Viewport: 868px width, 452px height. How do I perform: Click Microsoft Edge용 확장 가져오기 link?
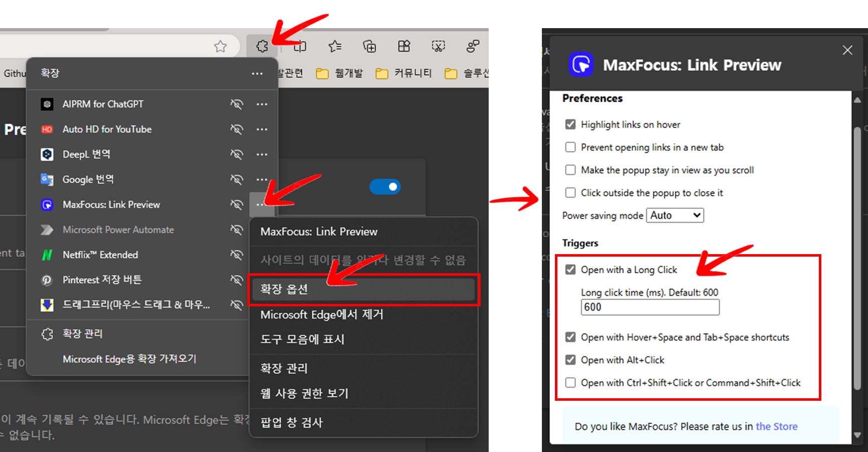[129, 359]
